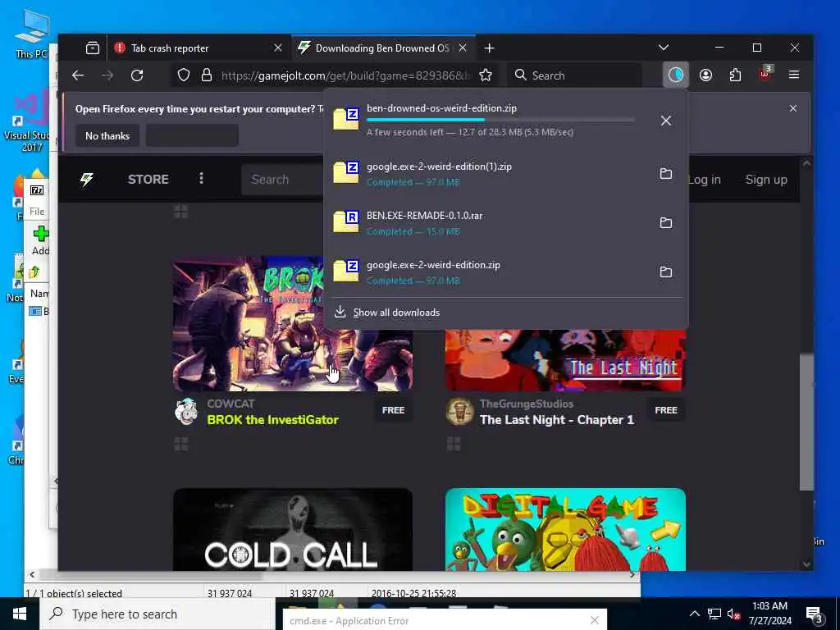The height and width of the screenshot is (630, 840).
Task: Expand the list all tabs dropdown
Action: (x=663, y=48)
